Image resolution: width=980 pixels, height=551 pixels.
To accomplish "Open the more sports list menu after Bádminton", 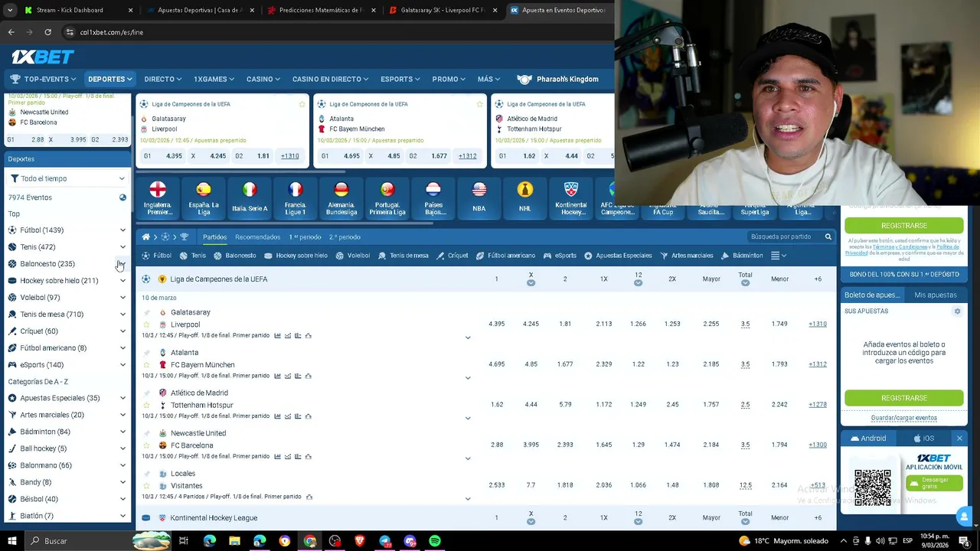I will tap(778, 256).
